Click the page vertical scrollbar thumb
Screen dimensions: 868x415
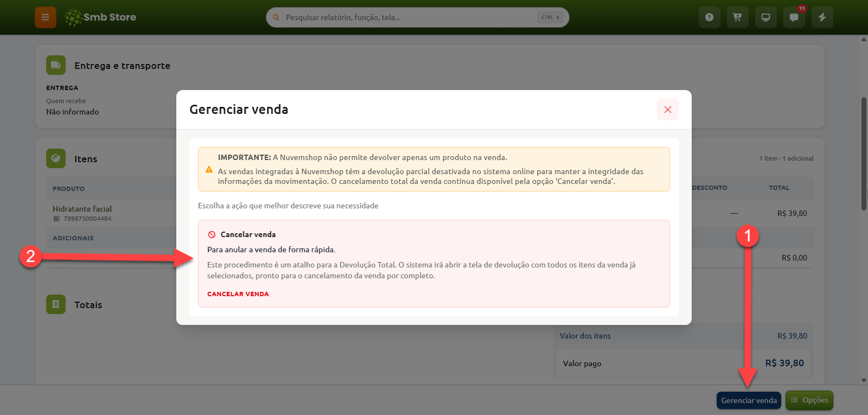pyautogui.click(x=864, y=154)
